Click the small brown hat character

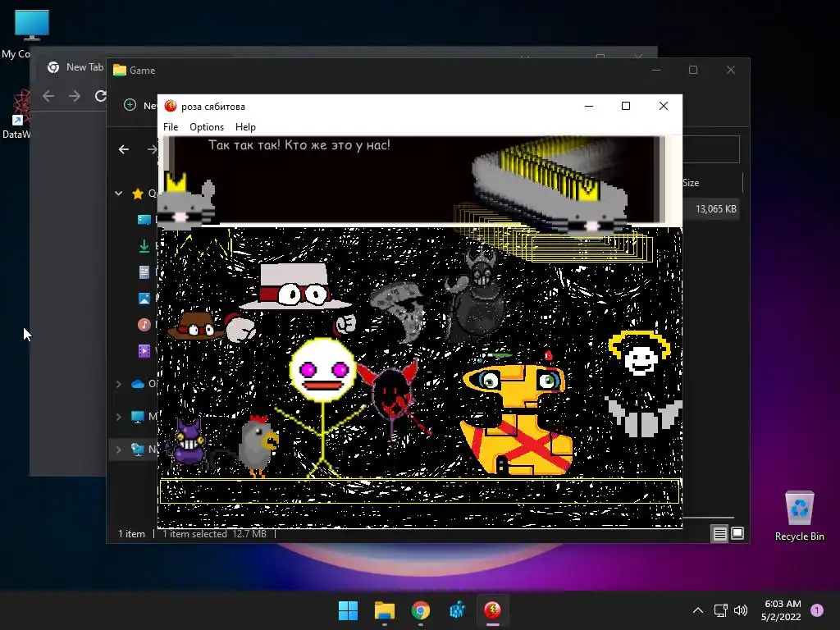[194, 326]
